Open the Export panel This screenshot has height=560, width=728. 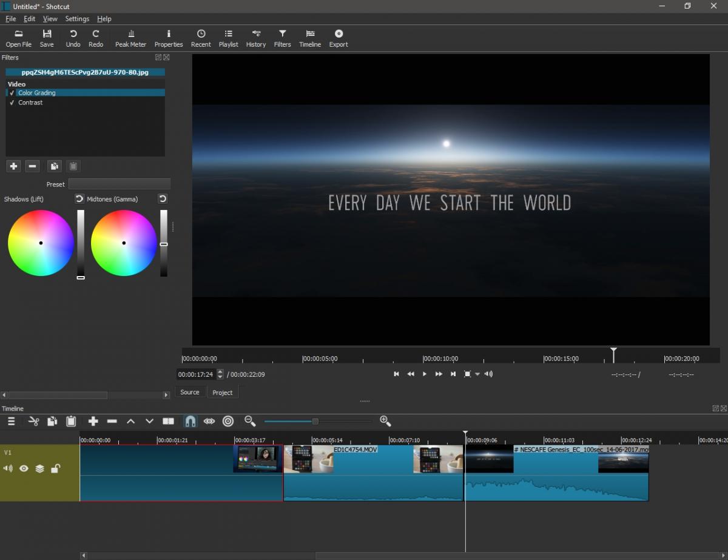[x=339, y=38]
